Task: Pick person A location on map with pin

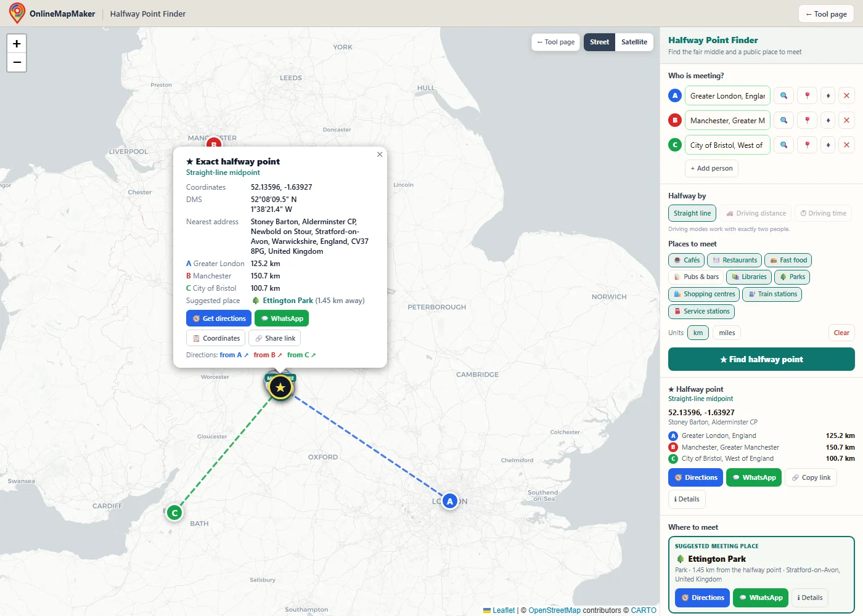Action: pyautogui.click(x=807, y=95)
